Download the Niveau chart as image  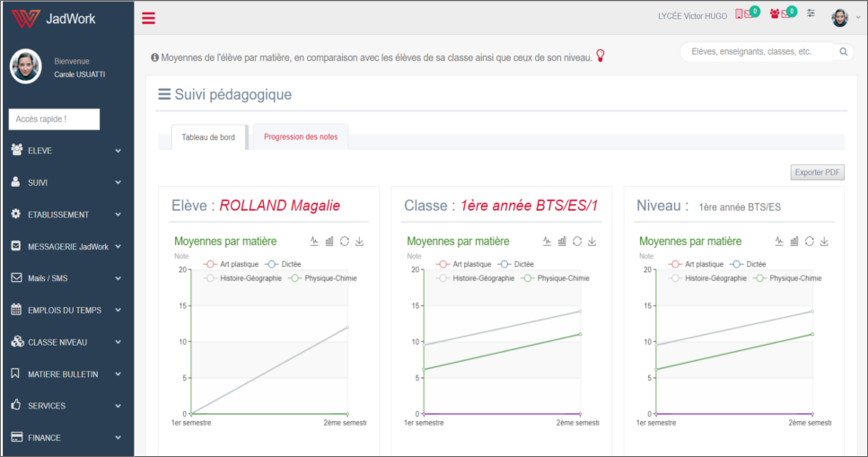(x=824, y=241)
